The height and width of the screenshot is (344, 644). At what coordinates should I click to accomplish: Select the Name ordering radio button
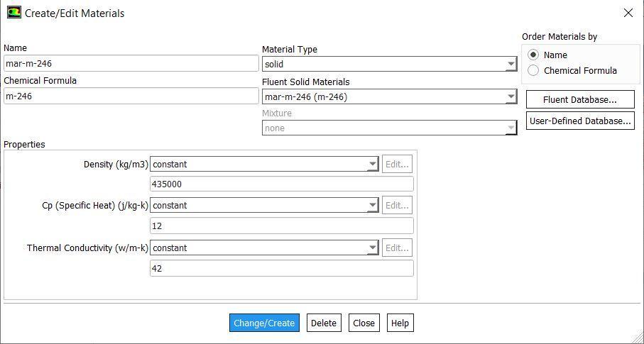(x=533, y=55)
